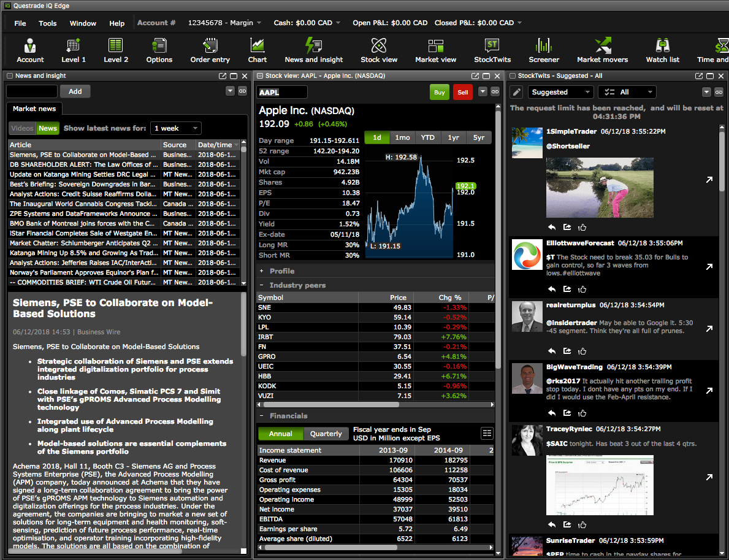The height and width of the screenshot is (560, 729).
Task: Open the Level 2 quotes panel
Action: (x=116, y=50)
